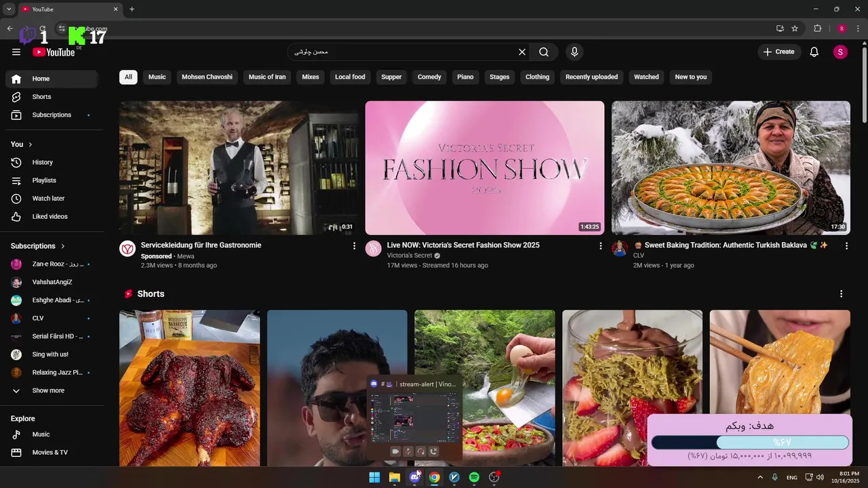Open the barbecue chicken Short thumbnail
The height and width of the screenshot is (488, 868).
tap(190, 388)
